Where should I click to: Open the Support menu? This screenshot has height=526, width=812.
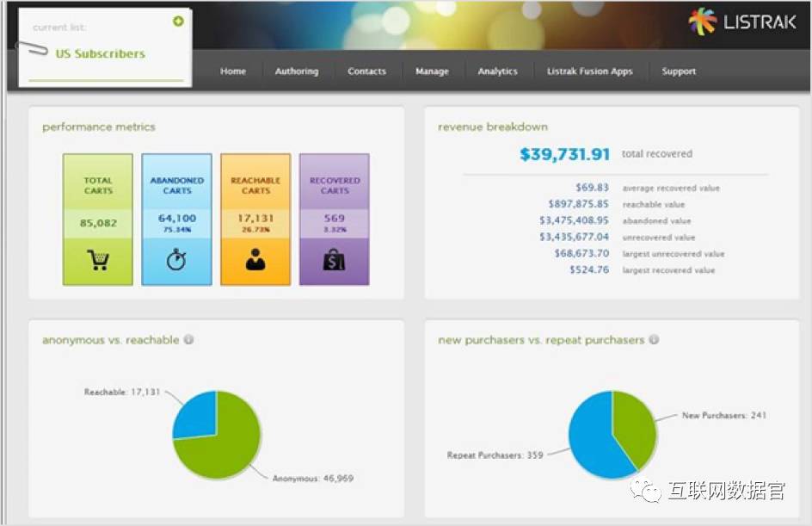click(679, 71)
